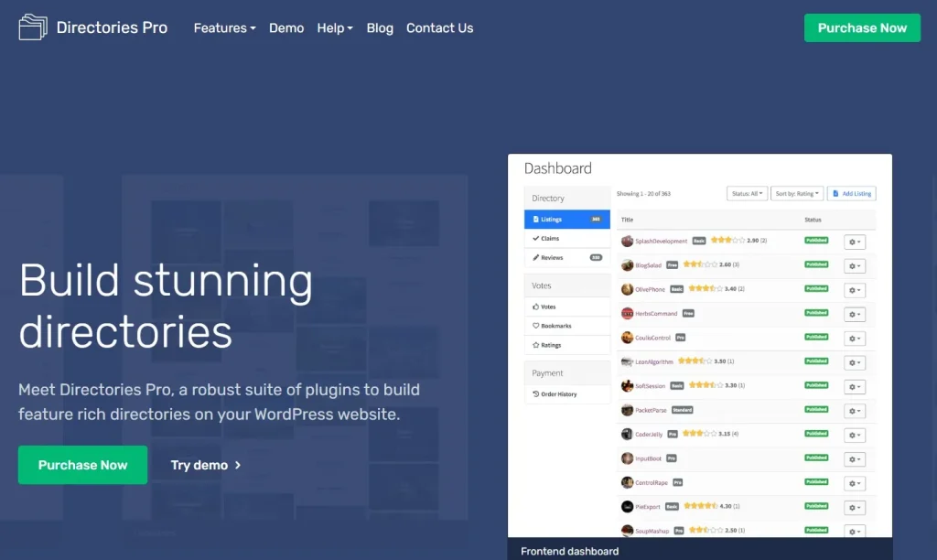Viewport: 937px width, 560px height.
Task: Click the Add Listing button
Action: coord(852,194)
